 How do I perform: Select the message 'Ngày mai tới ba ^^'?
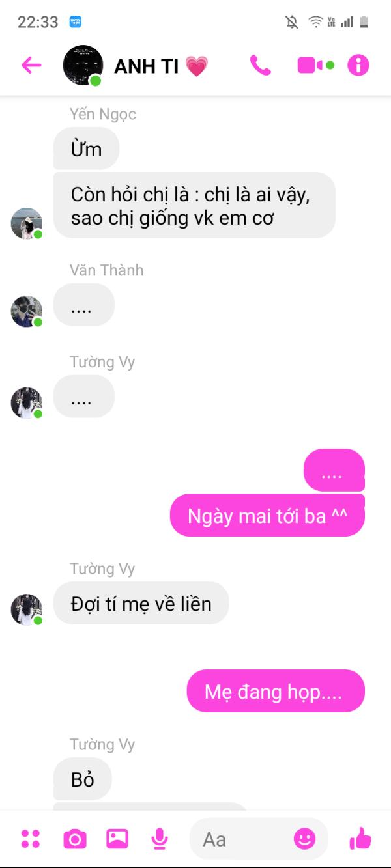[267, 515]
